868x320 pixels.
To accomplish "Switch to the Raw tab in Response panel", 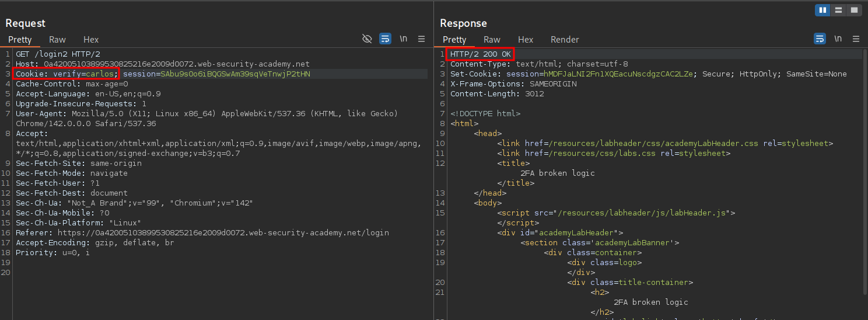I will (492, 40).
